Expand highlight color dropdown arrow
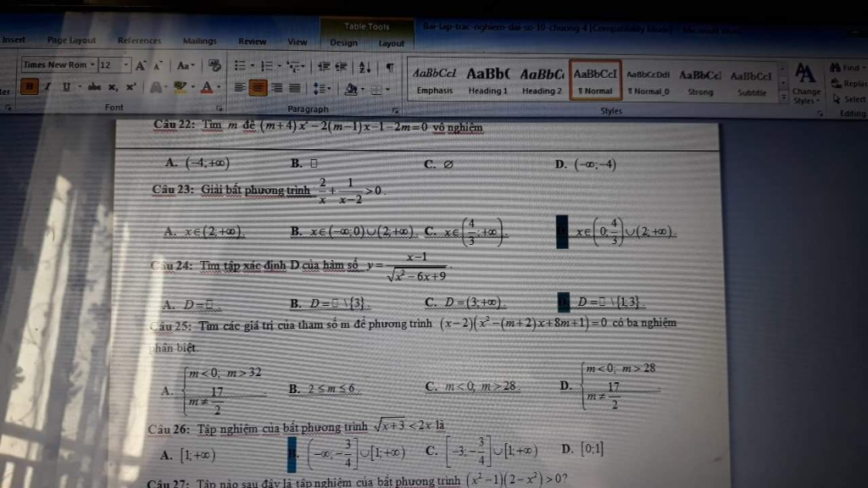The image size is (868, 488). (x=192, y=87)
